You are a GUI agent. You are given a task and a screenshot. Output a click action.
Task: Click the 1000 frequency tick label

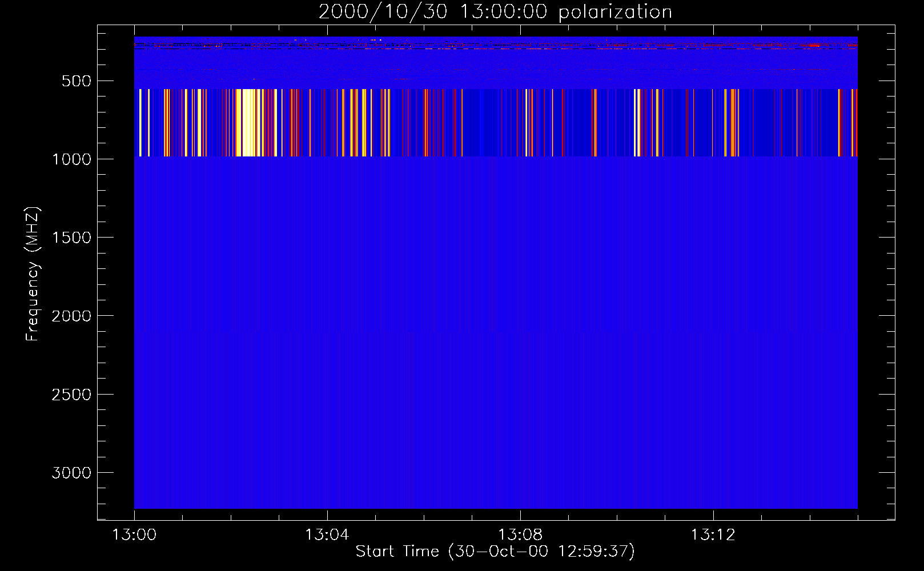(x=71, y=159)
